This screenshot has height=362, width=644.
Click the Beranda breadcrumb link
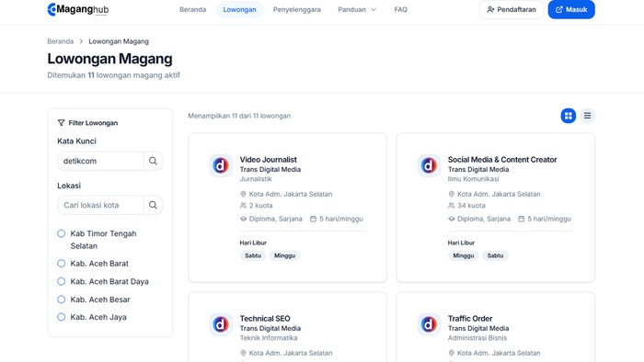tap(61, 41)
